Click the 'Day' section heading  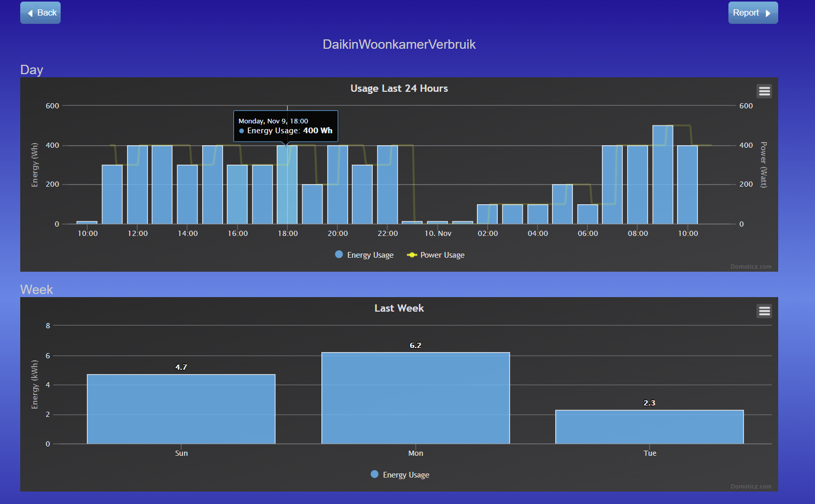32,70
